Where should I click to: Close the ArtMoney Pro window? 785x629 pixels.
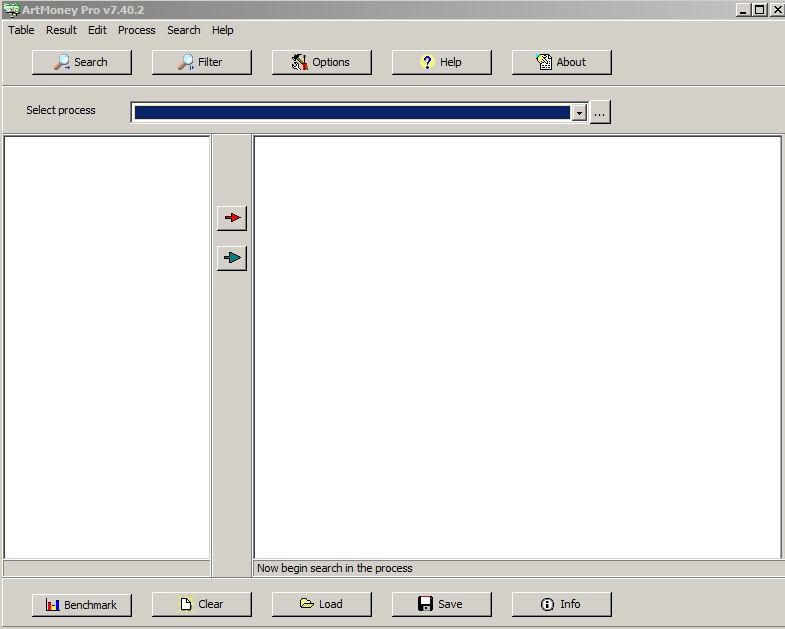pyautogui.click(x=776, y=10)
